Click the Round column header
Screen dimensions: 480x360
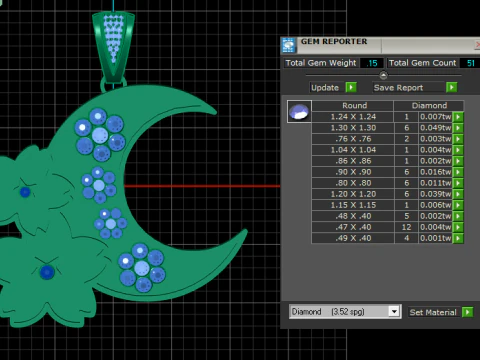(353, 106)
